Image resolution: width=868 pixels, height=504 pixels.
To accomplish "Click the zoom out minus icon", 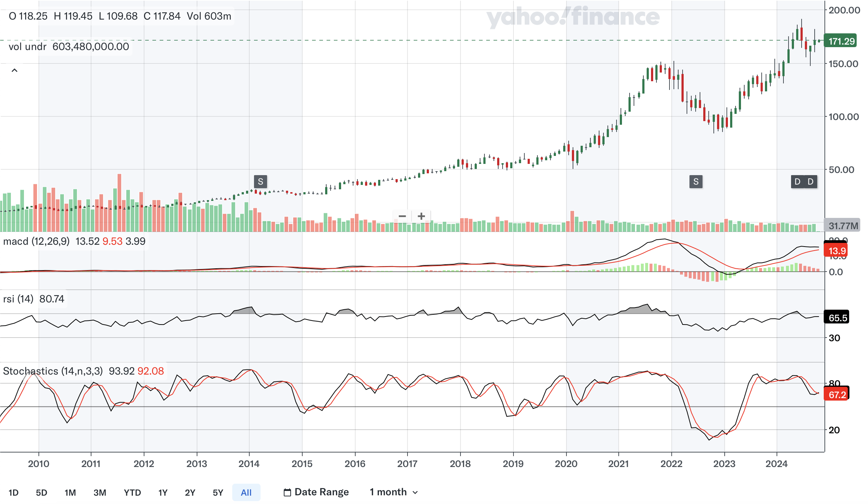I will click(x=402, y=216).
